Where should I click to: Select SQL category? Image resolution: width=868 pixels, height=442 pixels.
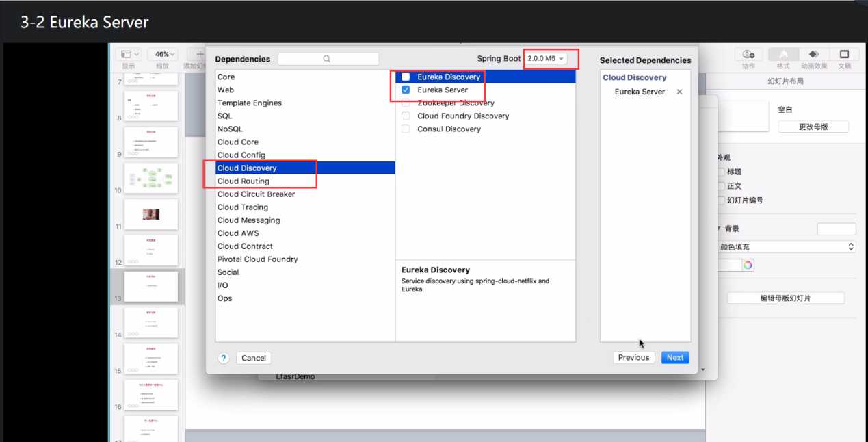305,116
